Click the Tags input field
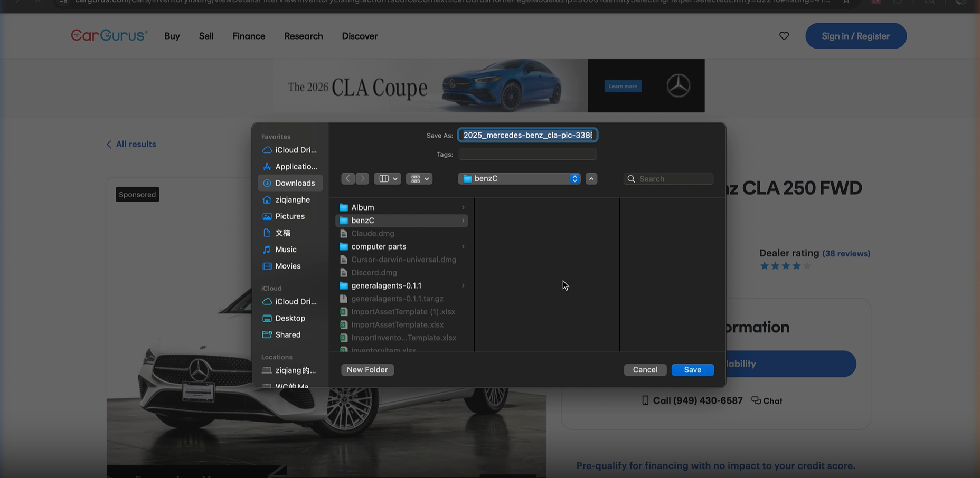The image size is (980, 478). [527, 154]
